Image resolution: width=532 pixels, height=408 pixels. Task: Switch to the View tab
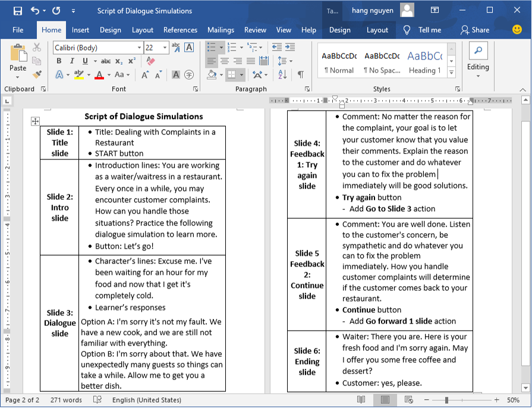coord(284,30)
